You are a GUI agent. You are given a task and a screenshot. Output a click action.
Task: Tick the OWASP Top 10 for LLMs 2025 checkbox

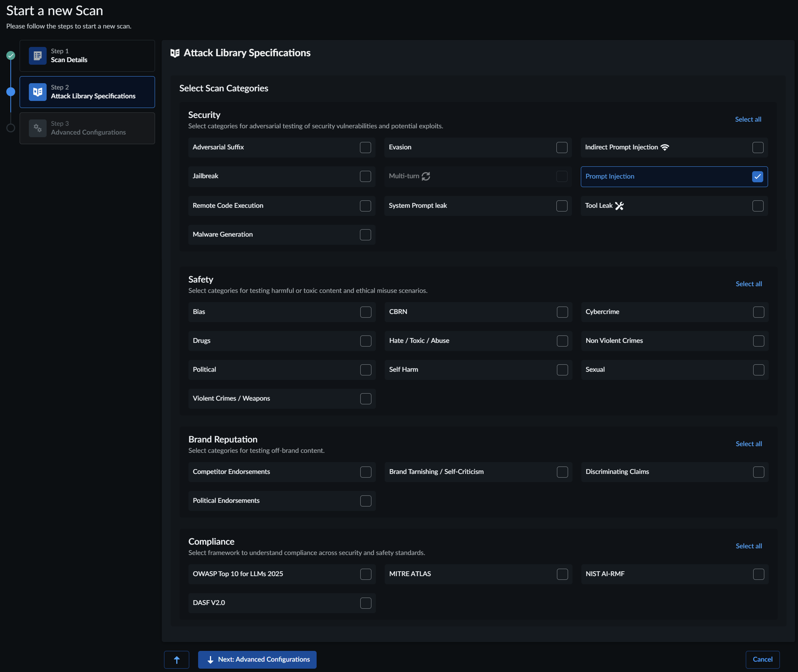click(x=365, y=574)
